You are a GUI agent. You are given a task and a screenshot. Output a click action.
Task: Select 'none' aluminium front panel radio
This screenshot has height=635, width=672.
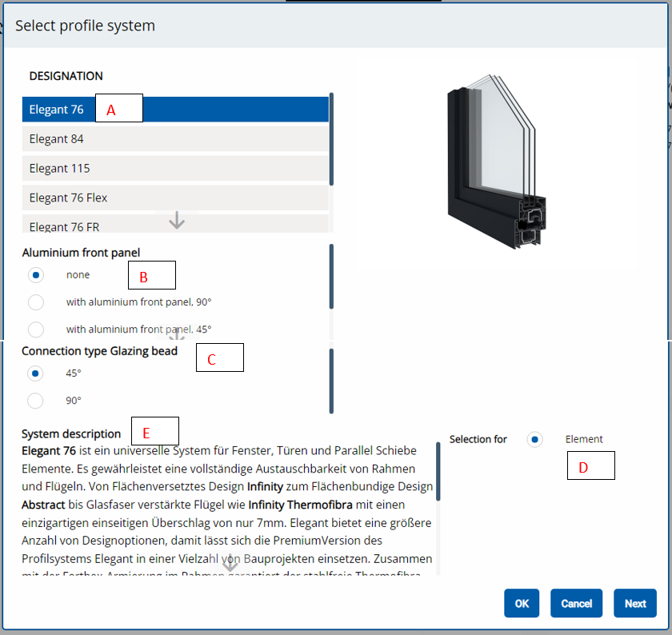pos(36,274)
